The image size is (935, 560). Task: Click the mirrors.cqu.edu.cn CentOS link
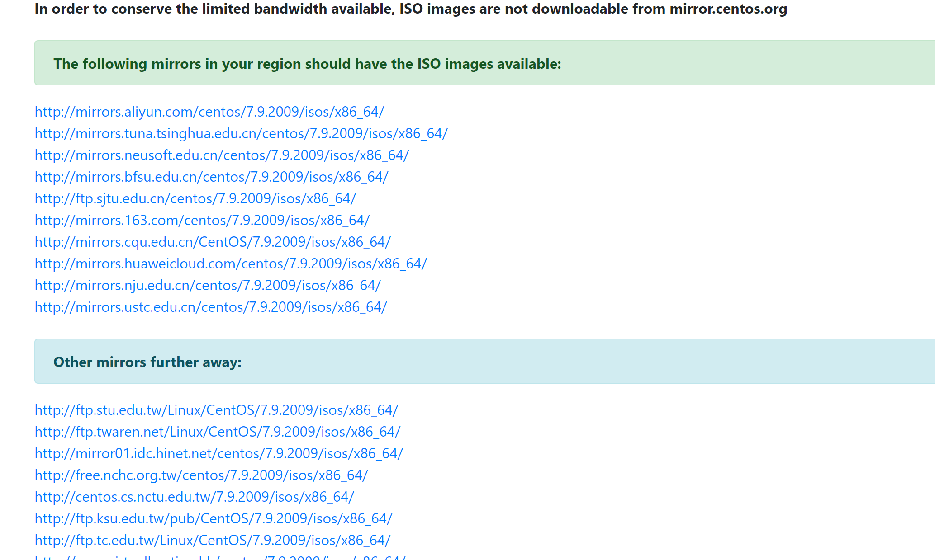coord(213,242)
